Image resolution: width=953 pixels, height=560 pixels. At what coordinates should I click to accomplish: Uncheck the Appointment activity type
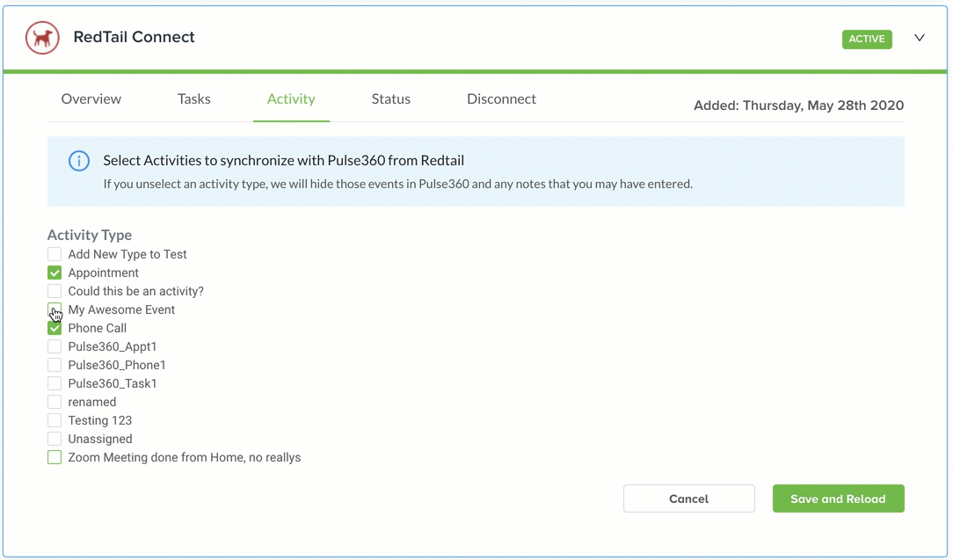[x=55, y=273]
